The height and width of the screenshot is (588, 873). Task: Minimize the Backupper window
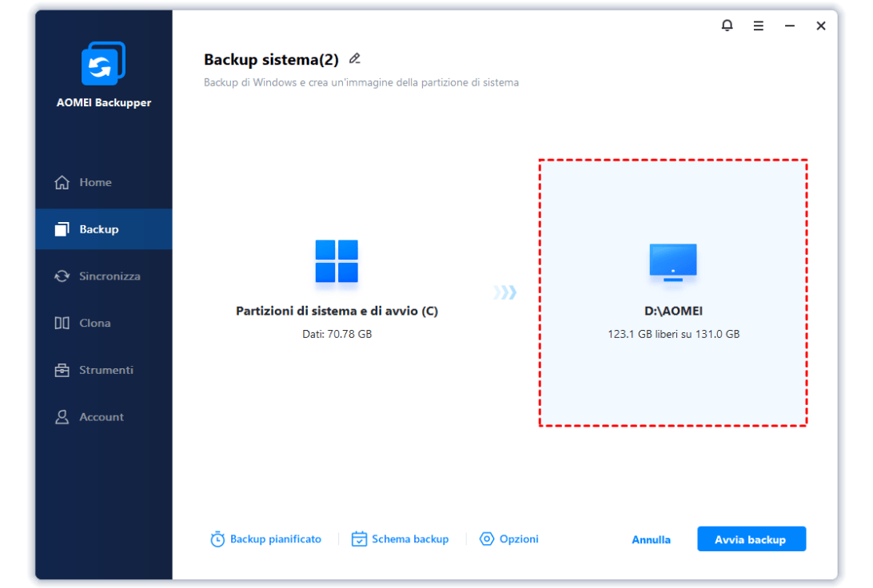coord(790,26)
